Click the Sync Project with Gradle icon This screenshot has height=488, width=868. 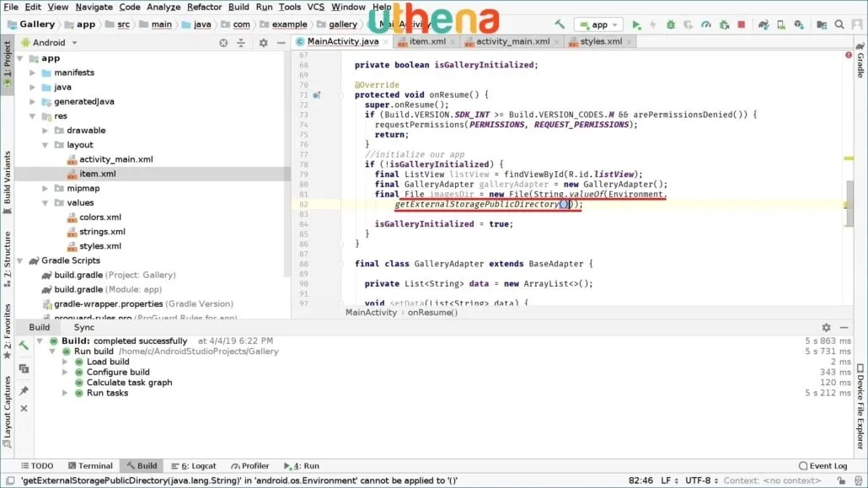tap(764, 24)
